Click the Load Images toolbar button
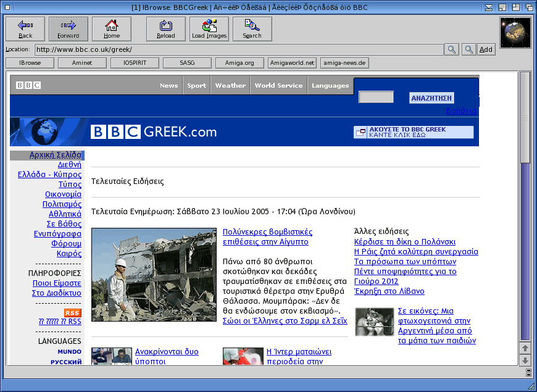This screenshot has width=537, height=392. coord(209,29)
